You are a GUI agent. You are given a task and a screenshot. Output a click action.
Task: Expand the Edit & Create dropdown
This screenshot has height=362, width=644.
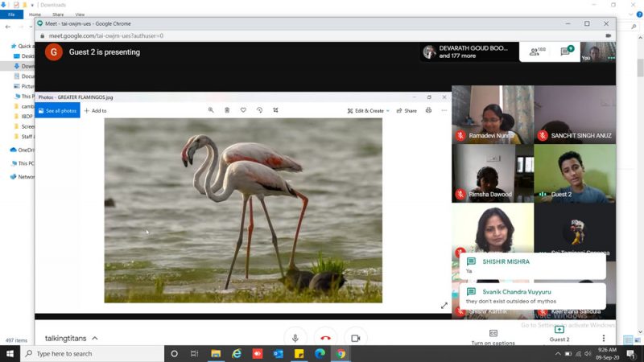click(x=368, y=110)
